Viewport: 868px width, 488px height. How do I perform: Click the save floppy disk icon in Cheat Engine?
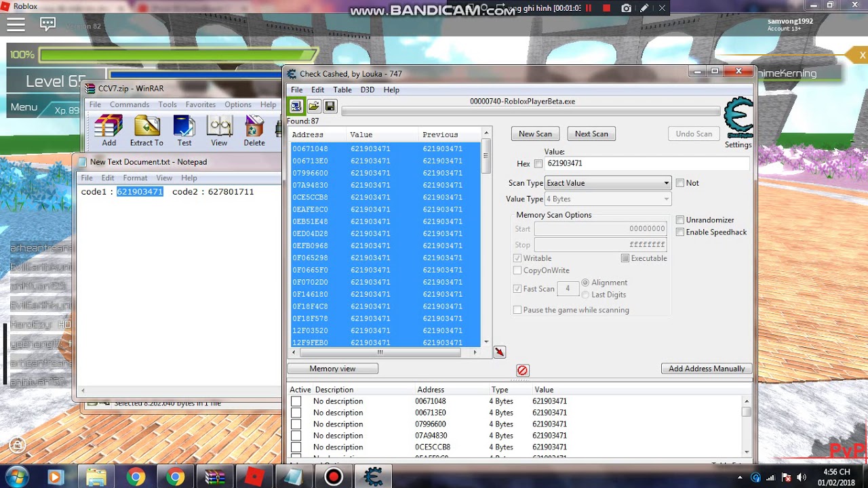point(330,106)
